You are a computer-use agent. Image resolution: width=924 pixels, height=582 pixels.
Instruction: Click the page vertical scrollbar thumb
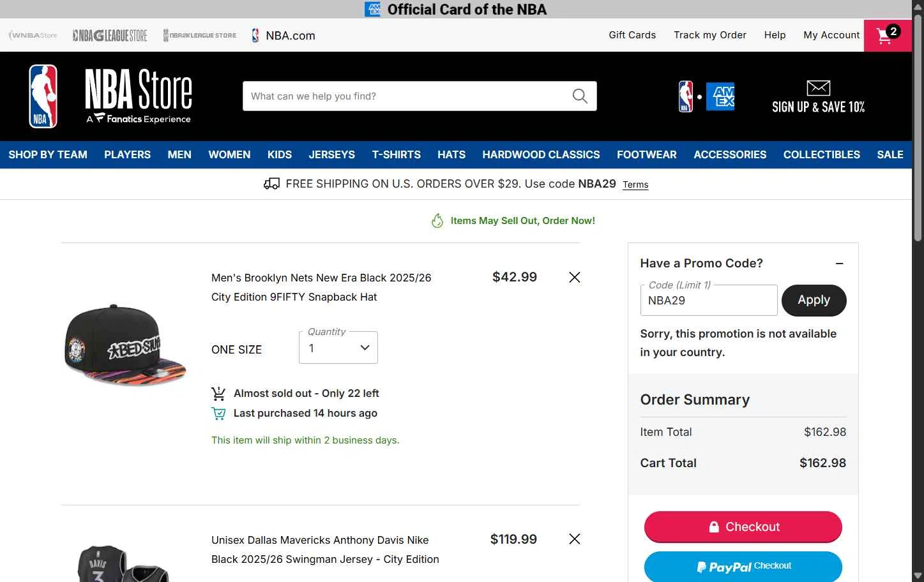918,127
